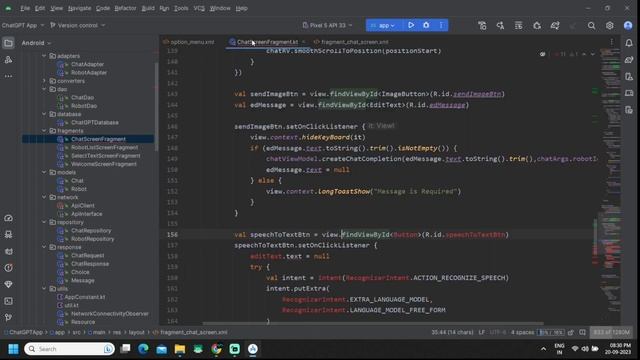Image resolution: width=640 pixels, height=360 pixels.
Task: Open the Refactor menu
Action: click(125, 8)
